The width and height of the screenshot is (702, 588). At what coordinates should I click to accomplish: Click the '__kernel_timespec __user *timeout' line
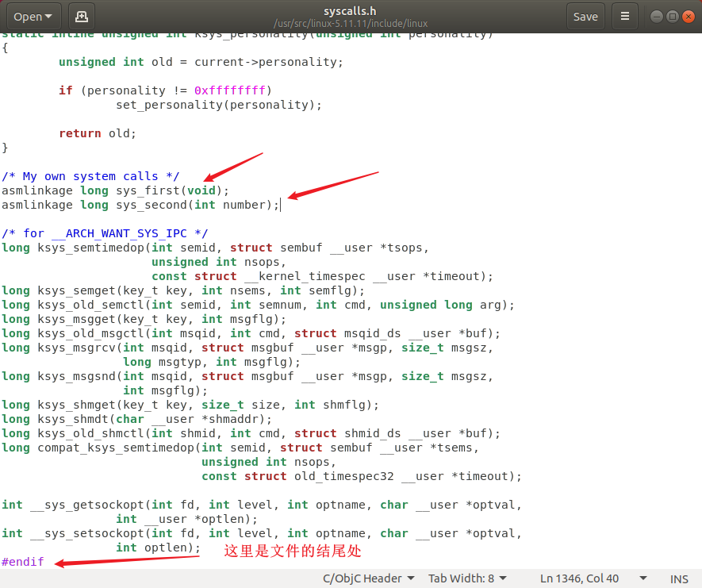click(x=322, y=276)
